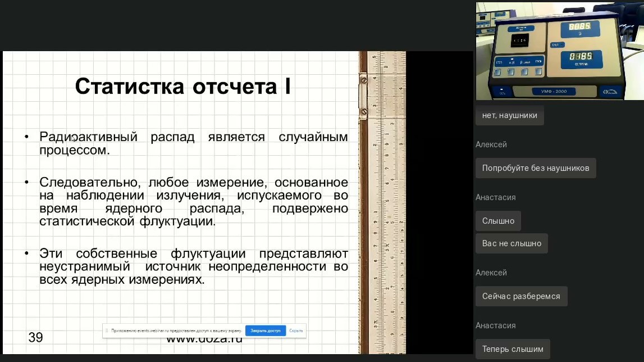This screenshot has height=362, width=644.
Task: Click sender name Алексей above 'Попробуйте без наушников'
Action: point(491,144)
